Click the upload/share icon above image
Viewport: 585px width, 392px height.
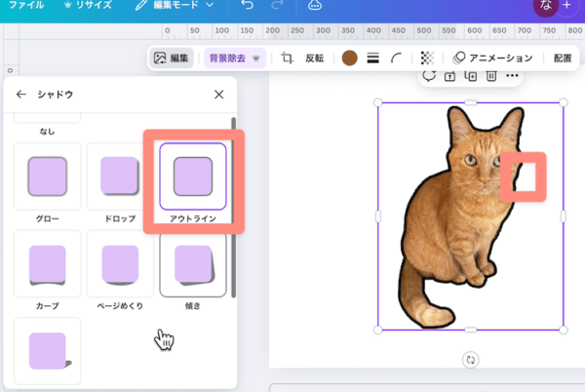(449, 76)
